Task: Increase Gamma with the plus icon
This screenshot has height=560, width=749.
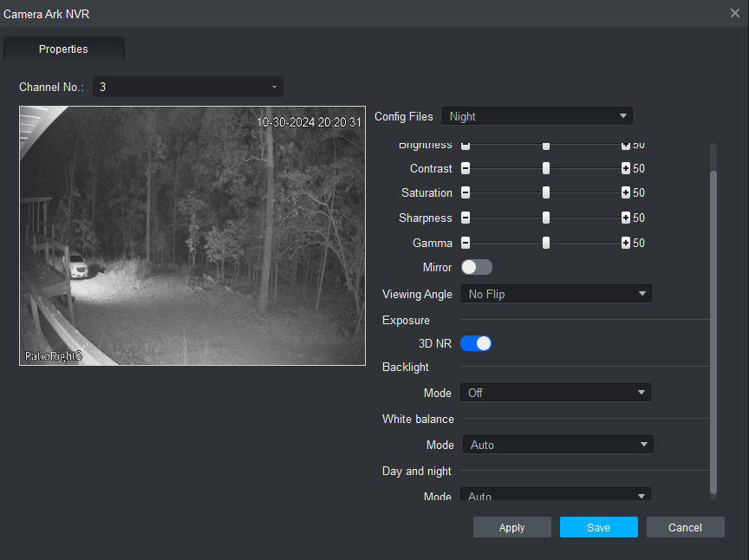Action: pyautogui.click(x=625, y=243)
